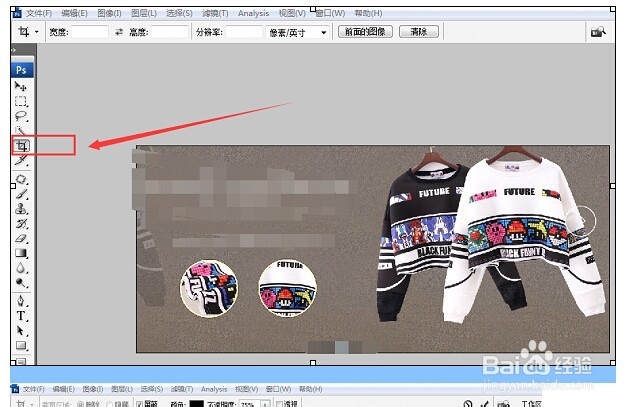This screenshot has width=628, height=407.
Task: Select the 删除 radio button
Action: pyautogui.click(x=80, y=404)
